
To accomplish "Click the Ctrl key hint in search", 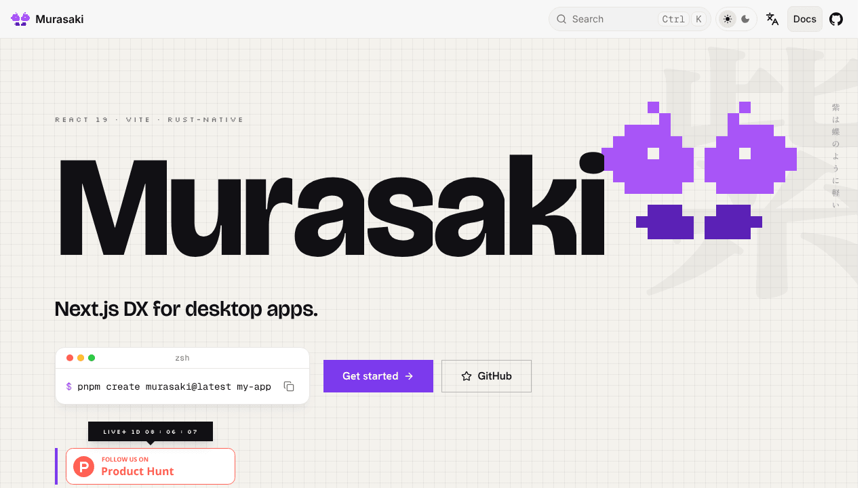I will (x=673, y=19).
